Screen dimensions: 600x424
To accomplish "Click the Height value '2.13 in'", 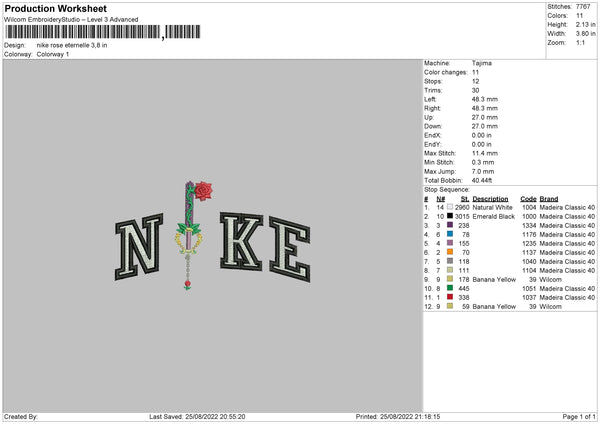I will (585, 24).
